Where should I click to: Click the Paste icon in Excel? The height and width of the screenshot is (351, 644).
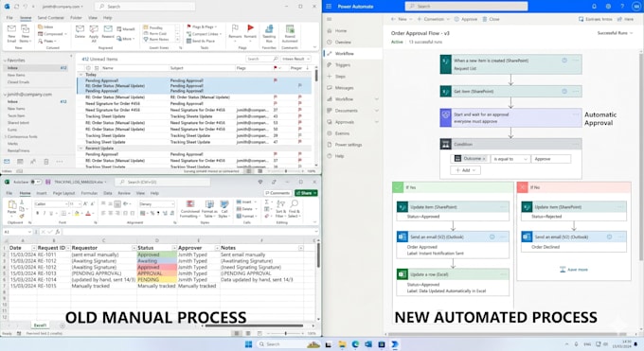(12, 205)
